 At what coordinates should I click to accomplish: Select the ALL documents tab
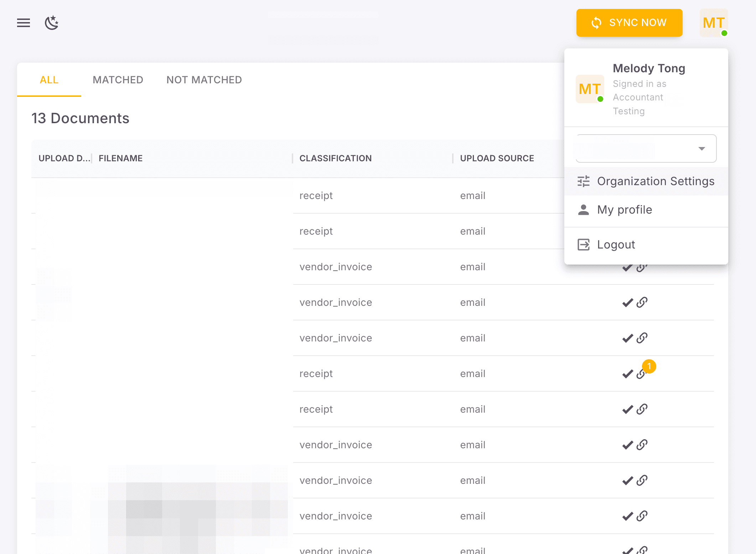click(x=49, y=80)
